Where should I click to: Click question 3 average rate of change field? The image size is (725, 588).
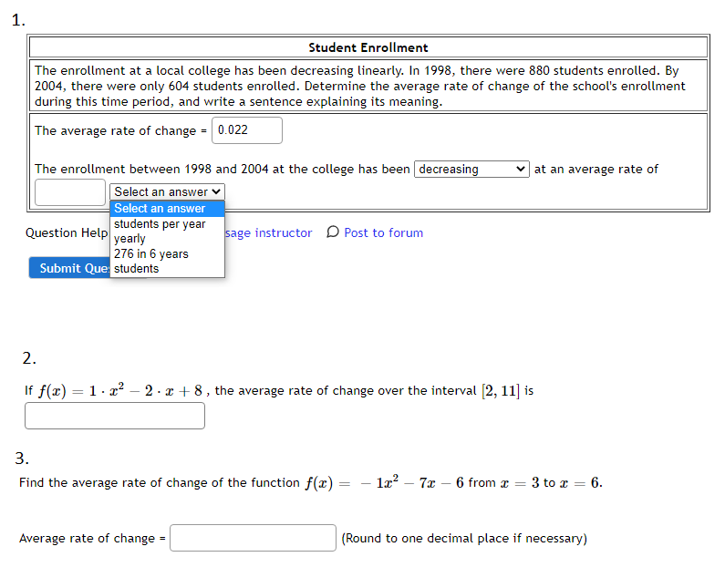pyautogui.click(x=253, y=538)
